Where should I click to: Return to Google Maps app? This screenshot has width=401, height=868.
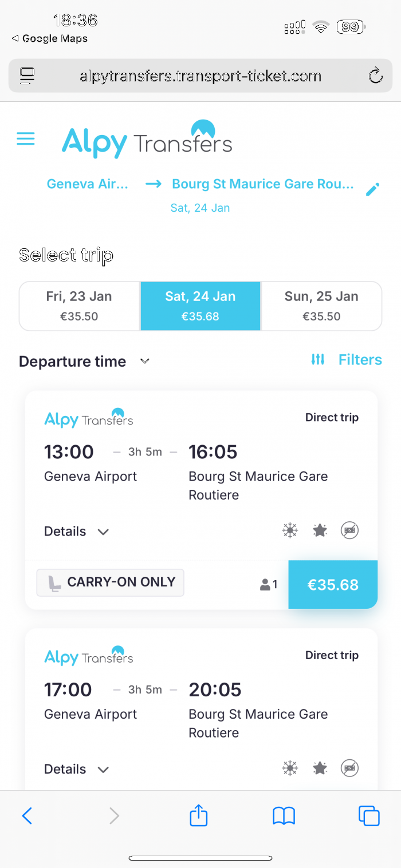tap(50, 39)
